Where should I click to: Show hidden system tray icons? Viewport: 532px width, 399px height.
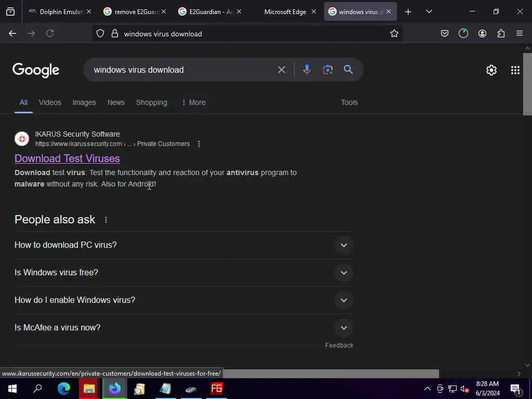(x=428, y=389)
